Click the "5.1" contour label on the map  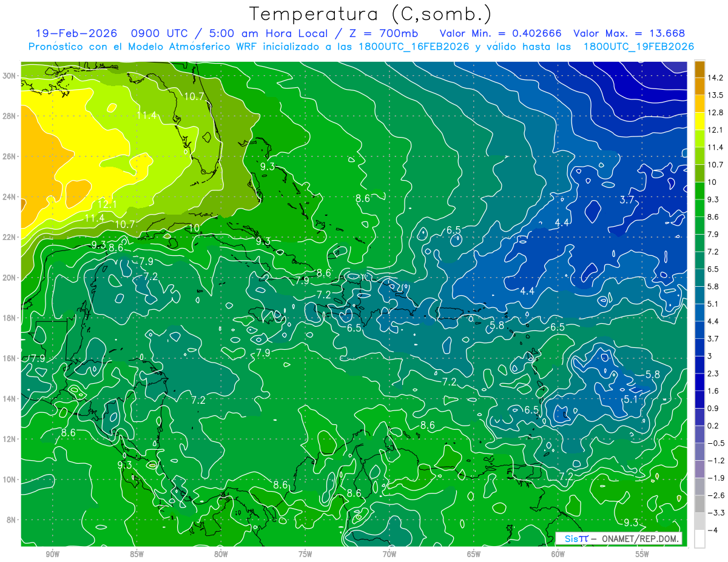tap(630, 399)
